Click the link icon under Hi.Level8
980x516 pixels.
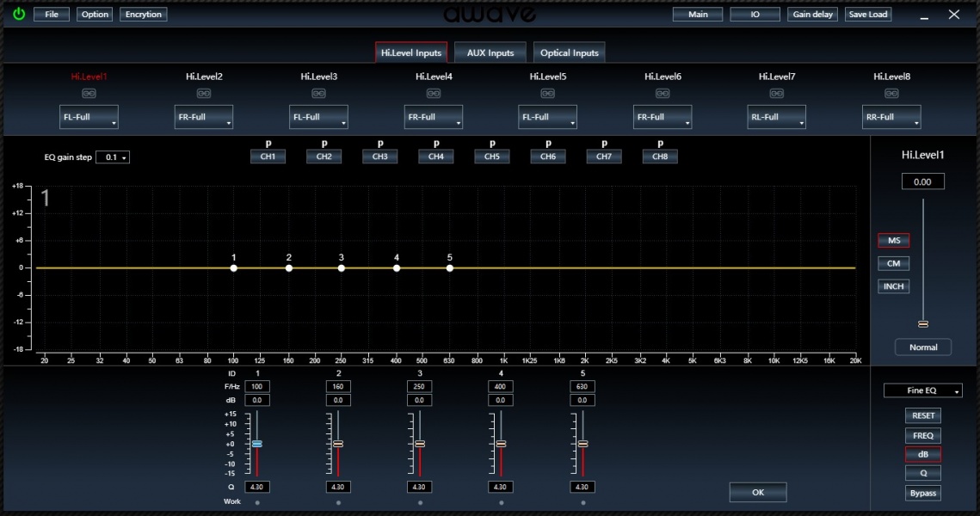click(891, 94)
